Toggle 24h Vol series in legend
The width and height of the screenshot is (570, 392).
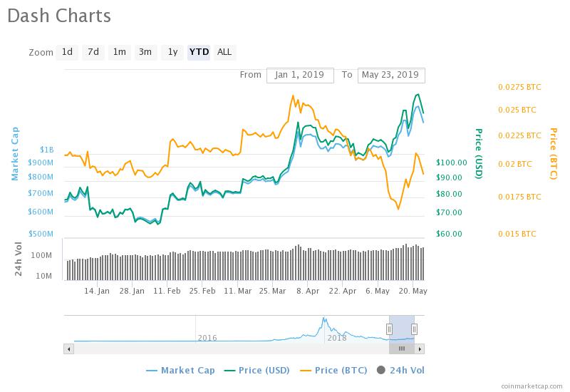[x=400, y=370]
